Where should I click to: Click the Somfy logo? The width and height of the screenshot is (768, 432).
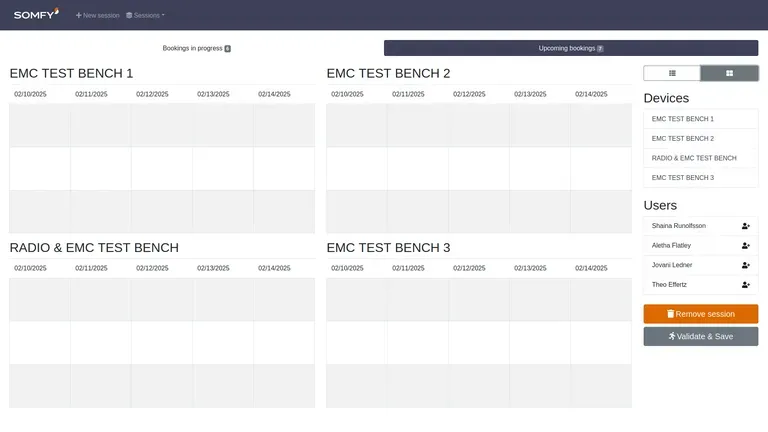(36, 15)
